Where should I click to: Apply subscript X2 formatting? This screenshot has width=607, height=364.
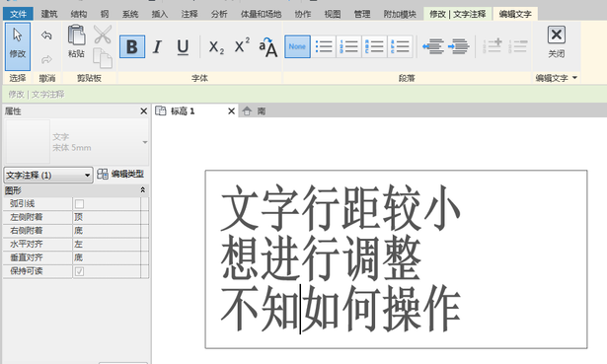(216, 46)
